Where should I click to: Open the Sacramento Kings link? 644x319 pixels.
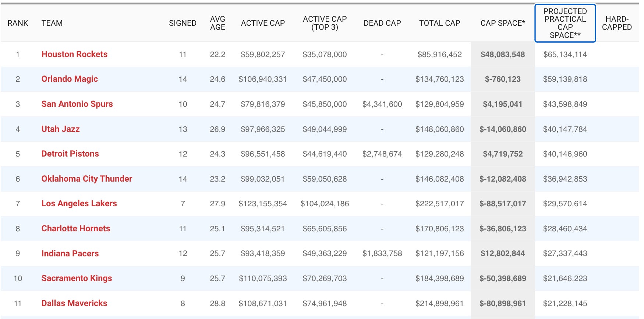pyautogui.click(x=77, y=278)
